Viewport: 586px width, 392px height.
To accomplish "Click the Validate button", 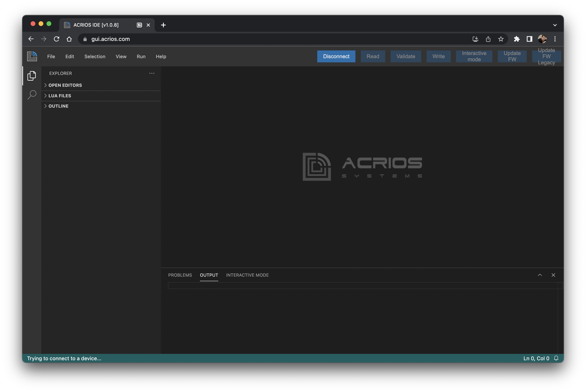I will tap(406, 56).
